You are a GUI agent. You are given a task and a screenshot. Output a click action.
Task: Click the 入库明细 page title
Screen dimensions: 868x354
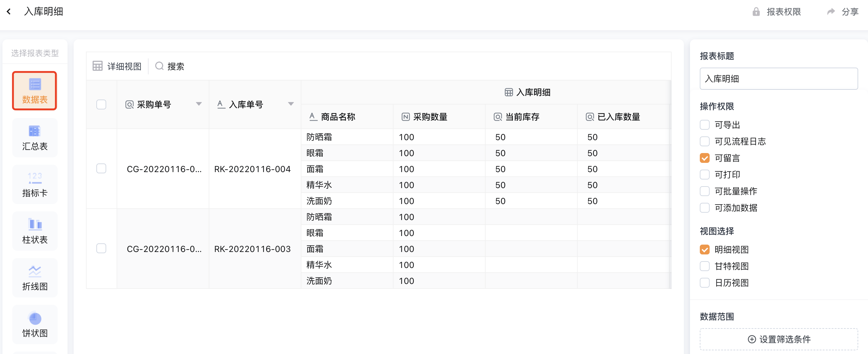tap(44, 11)
